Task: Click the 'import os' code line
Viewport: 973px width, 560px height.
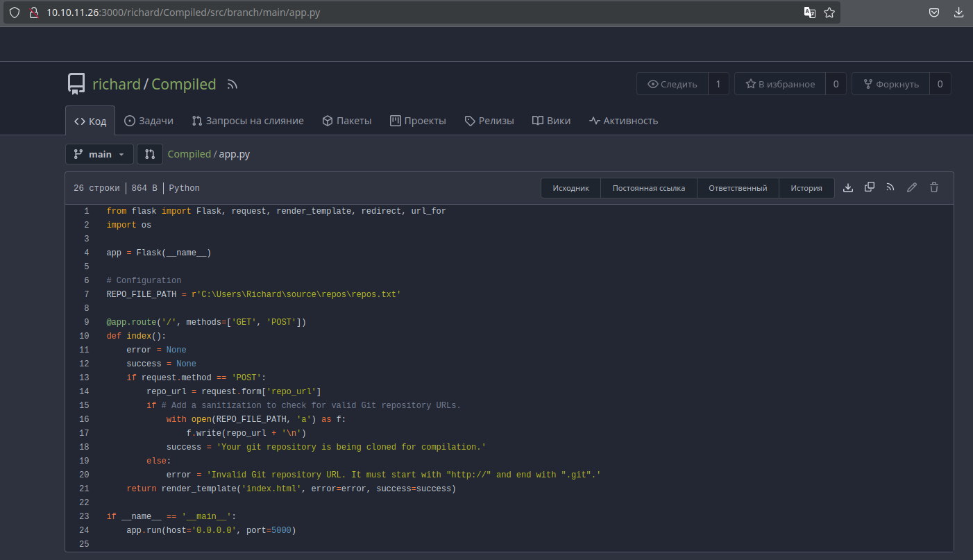Action: (129, 225)
